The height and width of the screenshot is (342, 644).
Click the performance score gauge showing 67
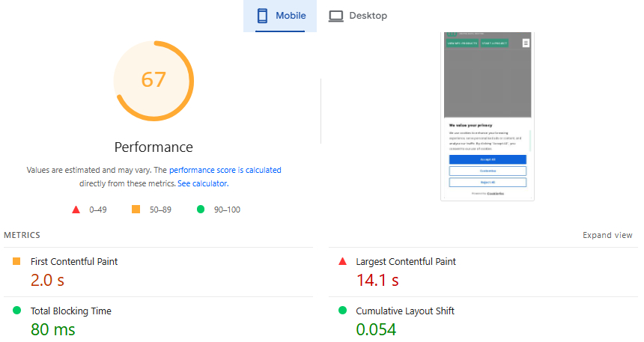click(x=154, y=81)
